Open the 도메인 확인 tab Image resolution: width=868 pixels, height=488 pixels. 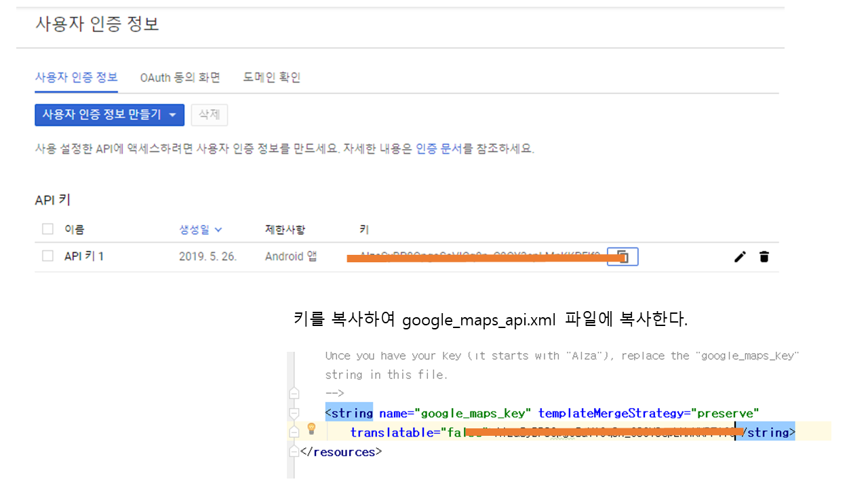(271, 77)
